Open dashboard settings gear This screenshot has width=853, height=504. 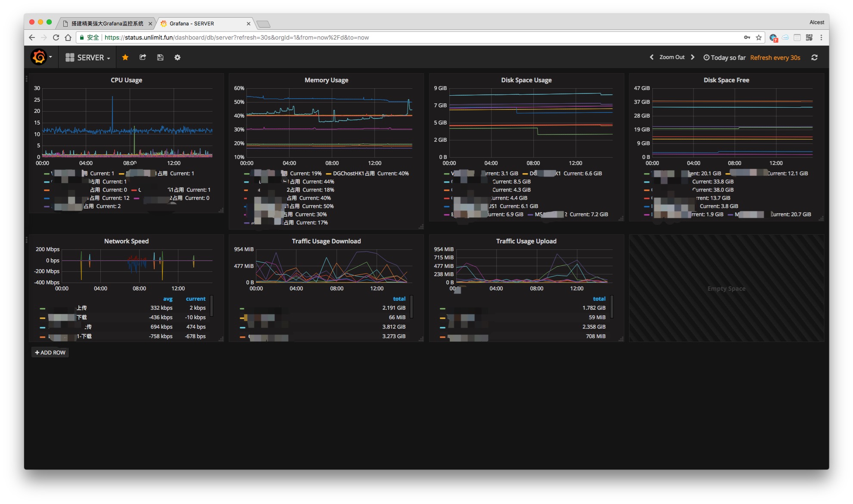(x=177, y=57)
